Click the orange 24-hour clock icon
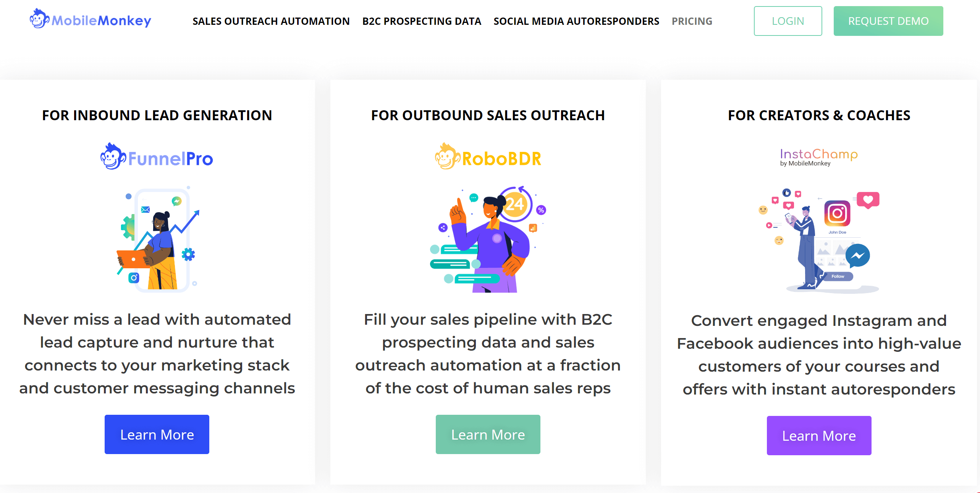The width and height of the screenshot is (980, 493). (515, 204)
